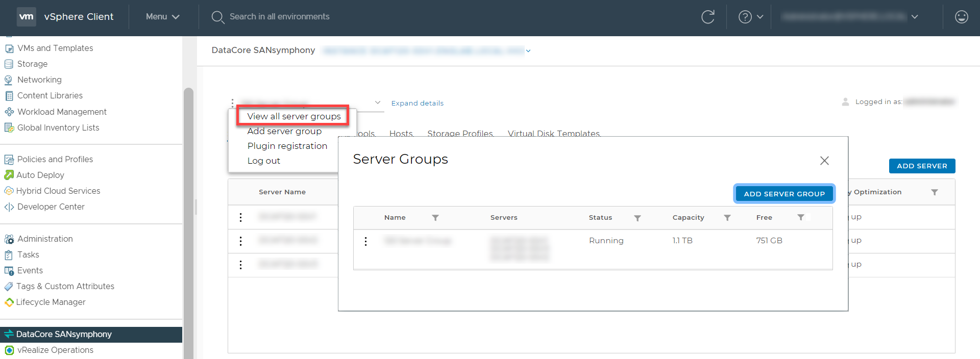This screenshot has height=359, width=980.
Task: Open actions menu for first server row
Action: tap(241, 217)
